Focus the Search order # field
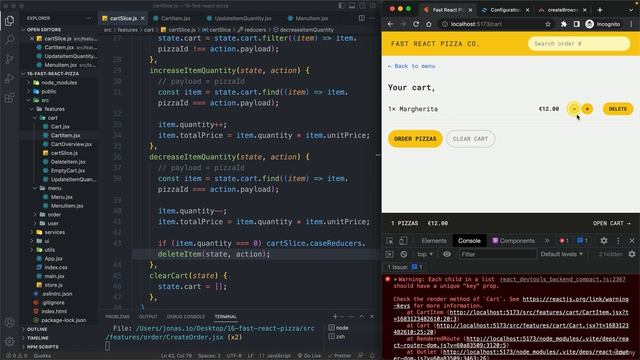 (579, 44)
